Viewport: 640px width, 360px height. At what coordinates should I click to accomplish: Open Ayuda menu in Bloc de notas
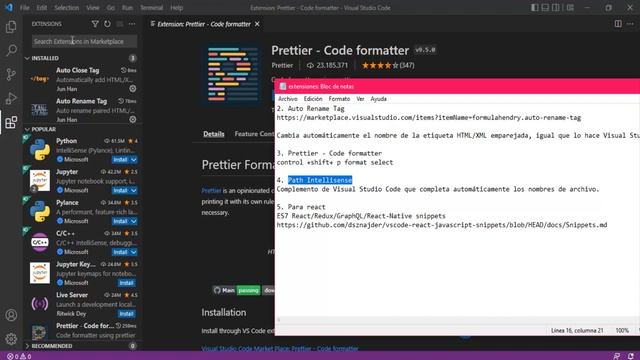click(x=378, y=99)
